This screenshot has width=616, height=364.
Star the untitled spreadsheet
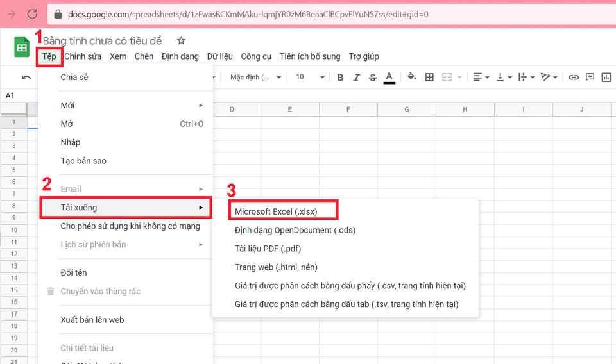pos(181,41)
